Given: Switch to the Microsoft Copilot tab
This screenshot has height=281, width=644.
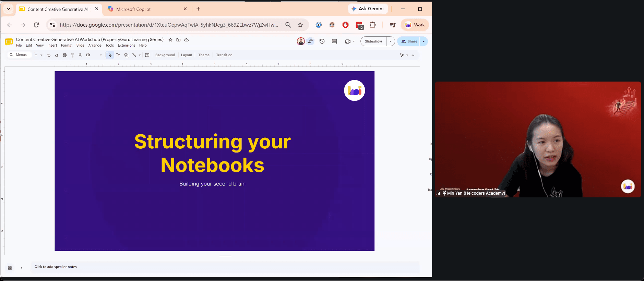Looking at the screenshot, I should click(147, 9).
